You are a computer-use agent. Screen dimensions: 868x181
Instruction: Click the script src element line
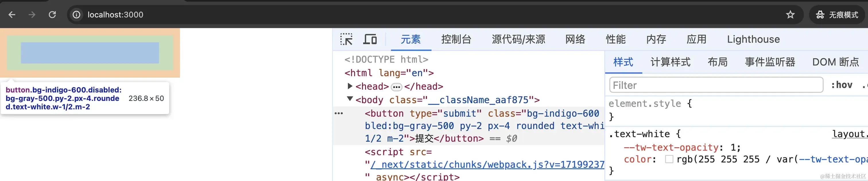tap(398, 152)
